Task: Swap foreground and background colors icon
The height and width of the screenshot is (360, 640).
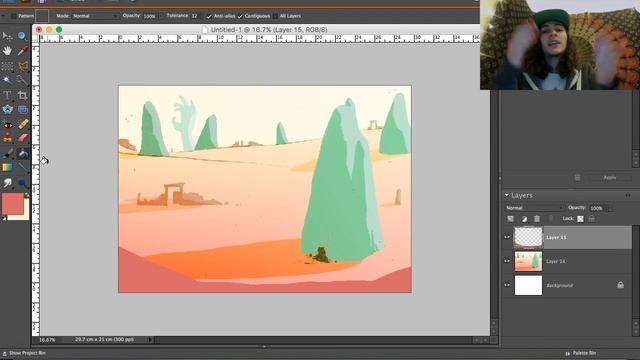Action: tap(27, 195)
